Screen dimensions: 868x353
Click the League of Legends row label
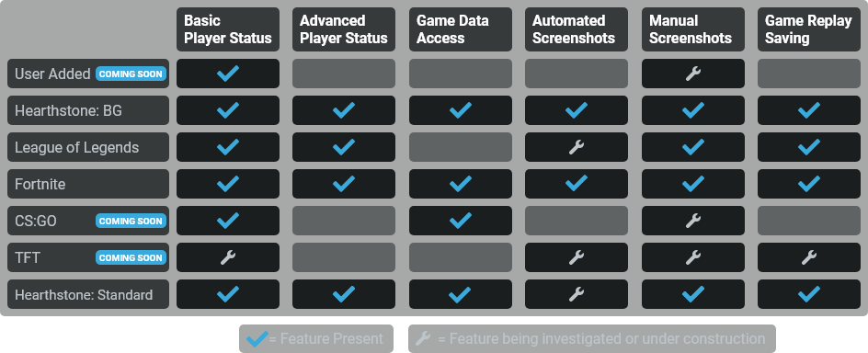[x=88, y=147]
